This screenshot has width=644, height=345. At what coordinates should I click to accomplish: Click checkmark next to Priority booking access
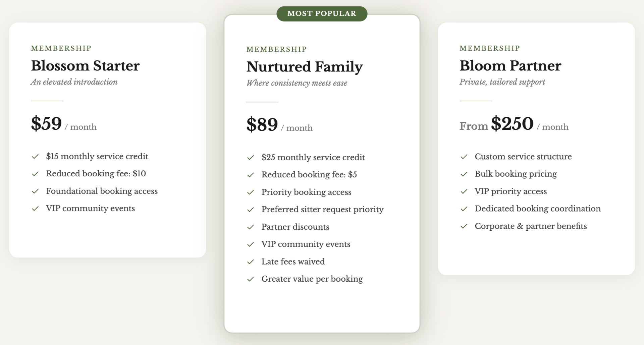pyautogui.click(x=251, y=192)
